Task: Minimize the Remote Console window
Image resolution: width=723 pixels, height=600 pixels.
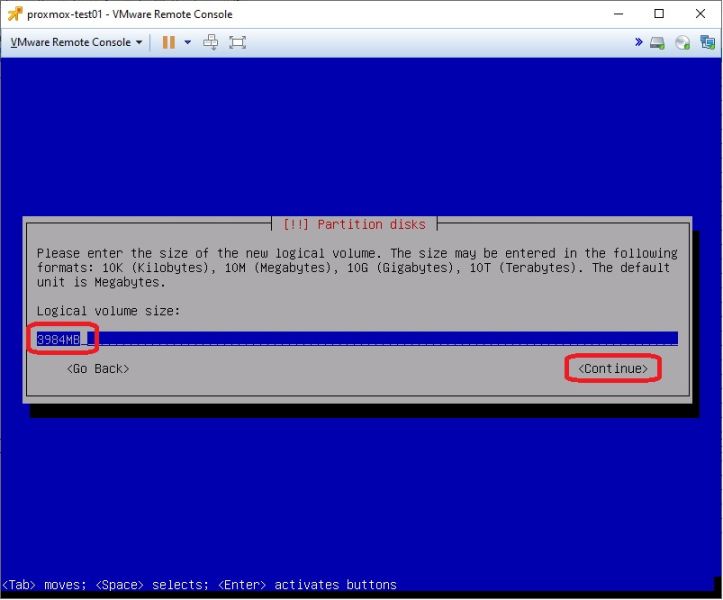Action: (x=618, y=14)
